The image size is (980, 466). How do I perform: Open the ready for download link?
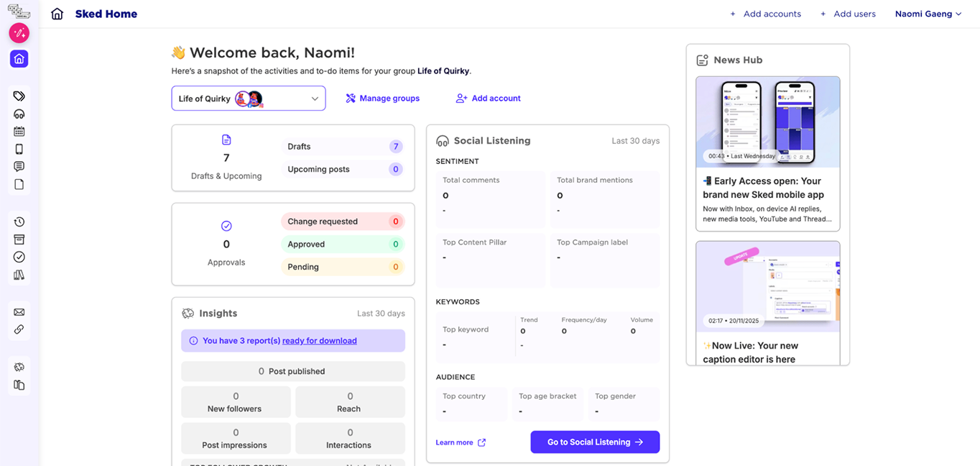click(319, 341)
